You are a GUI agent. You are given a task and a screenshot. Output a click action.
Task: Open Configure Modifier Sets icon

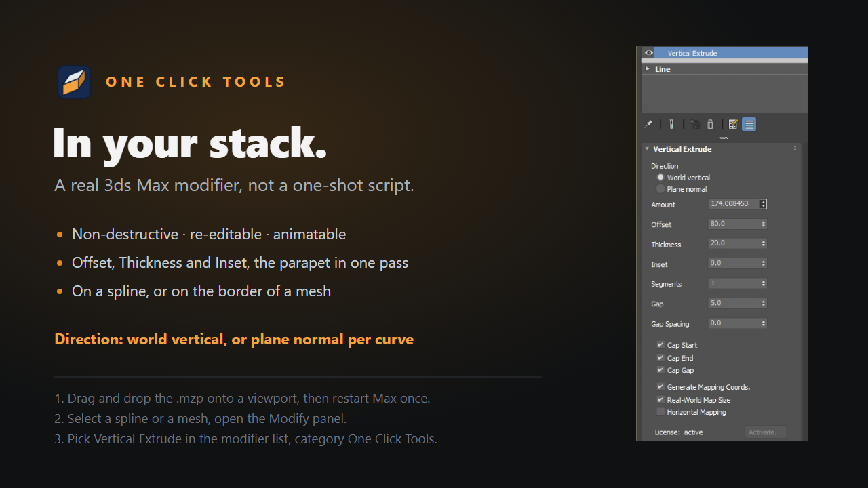[733, 124]
